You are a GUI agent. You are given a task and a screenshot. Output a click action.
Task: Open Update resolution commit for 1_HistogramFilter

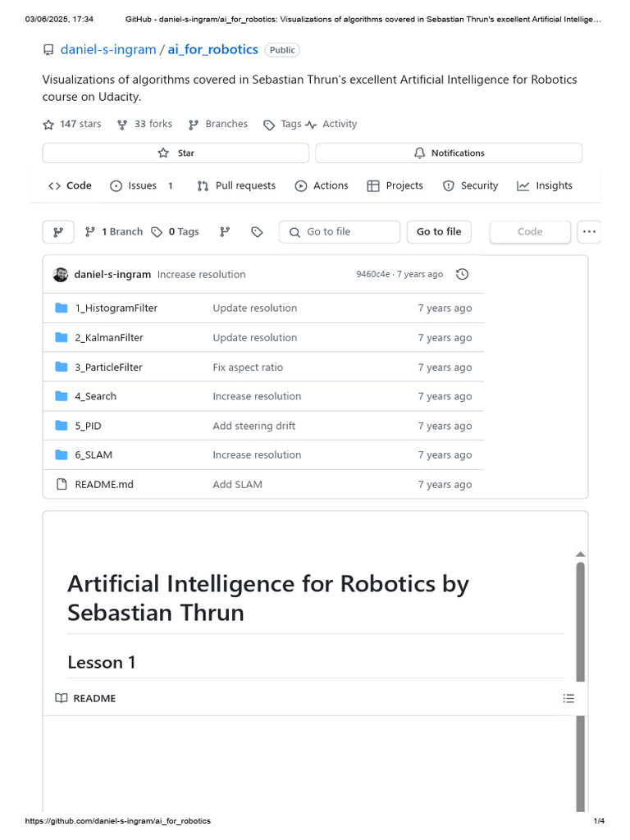pyautogui.click(x=255, y=308)
